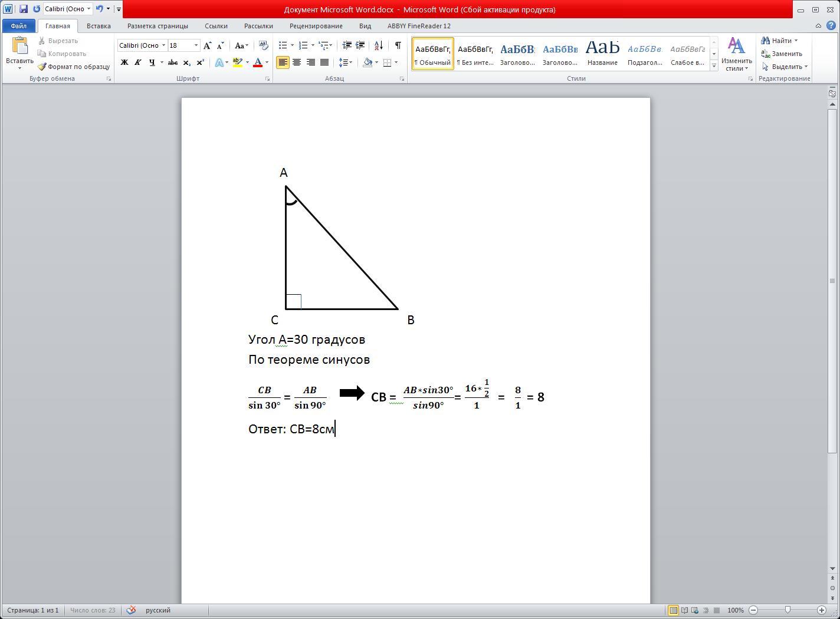The height and width of the screenshot is (619, 840).
Task: Open zoom dialog via 100% level
Action: 735,610
